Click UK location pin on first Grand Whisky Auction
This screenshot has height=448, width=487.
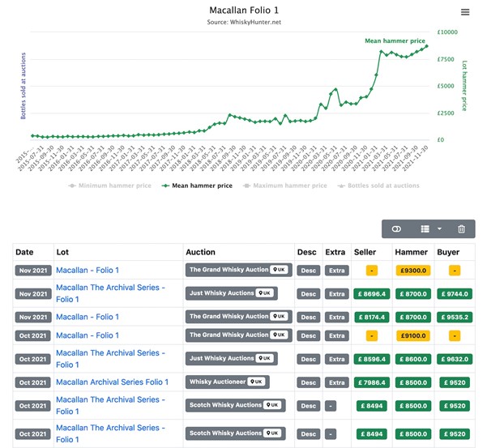[x=280, y=270]
